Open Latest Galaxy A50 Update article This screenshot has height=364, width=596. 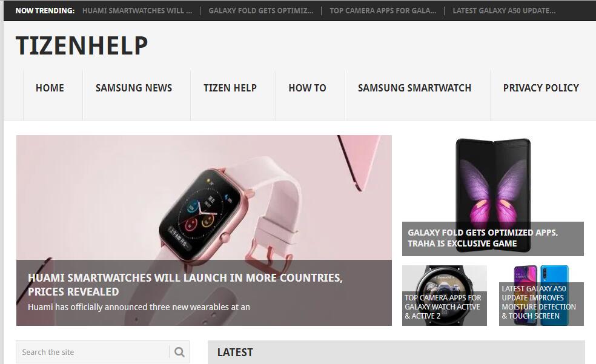(x=538, y=302)
